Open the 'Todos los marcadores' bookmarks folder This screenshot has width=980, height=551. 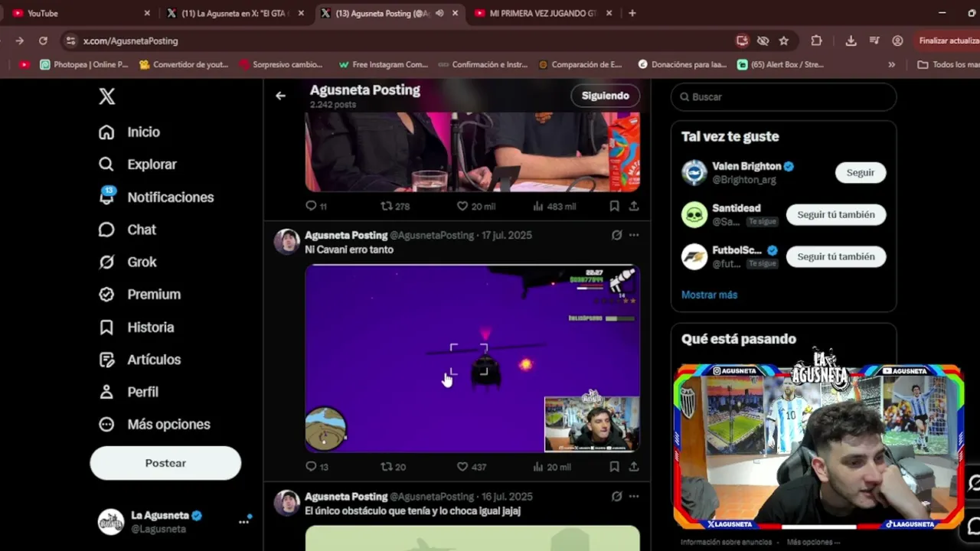(x=948, y=65)
